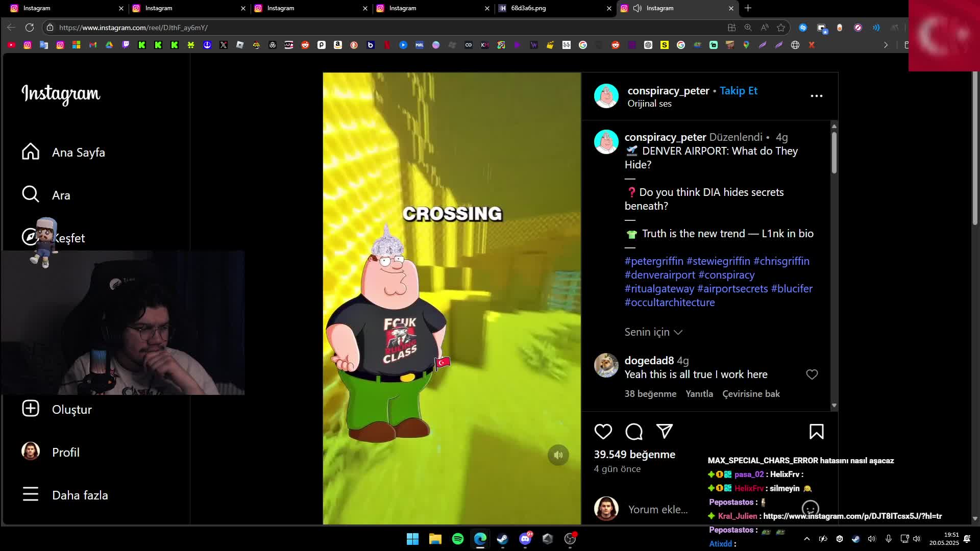Open Steam from the taskbar

(503, 539)
